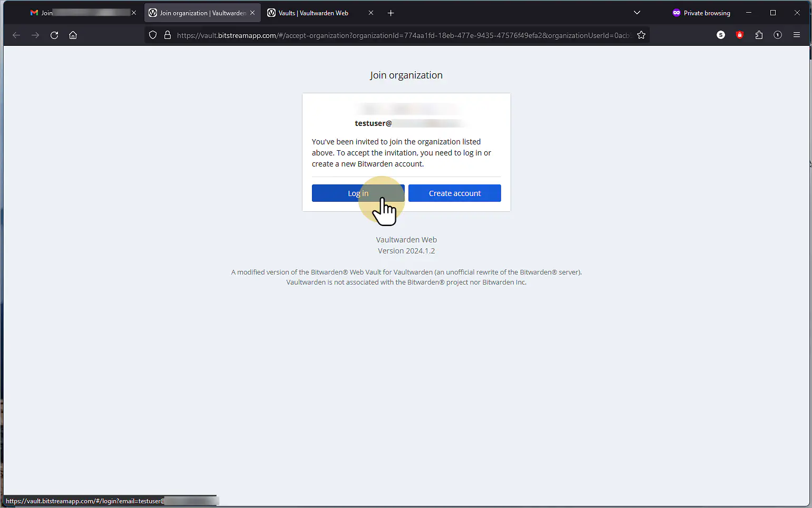
Task: Click the Log in button
Action: pyautogui.click(x=358, y=193)
